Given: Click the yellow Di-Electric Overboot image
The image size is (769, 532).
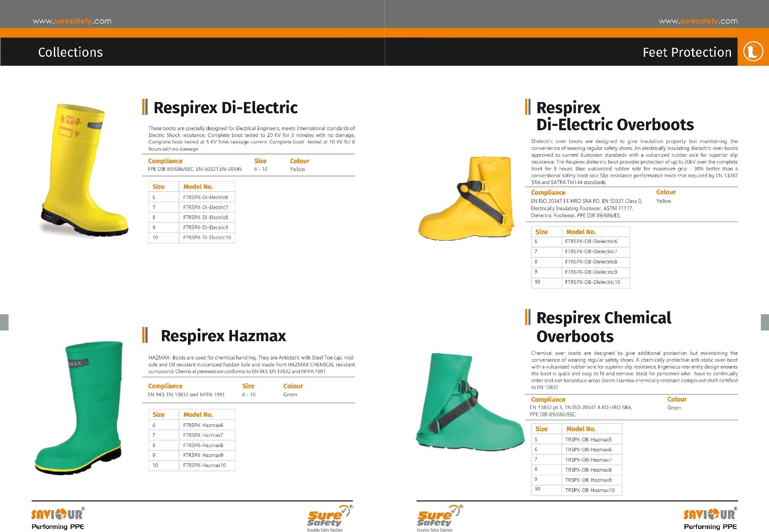Looking at the screenshot, I should pyautogui.click(x=466, y=196).
